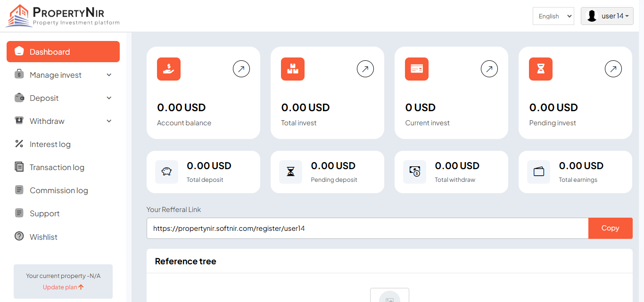Open the user14 account dropdown
Image resolution: width=644 pixels, height=302 pixels.
pyautogui.click(x=607, y=16)
